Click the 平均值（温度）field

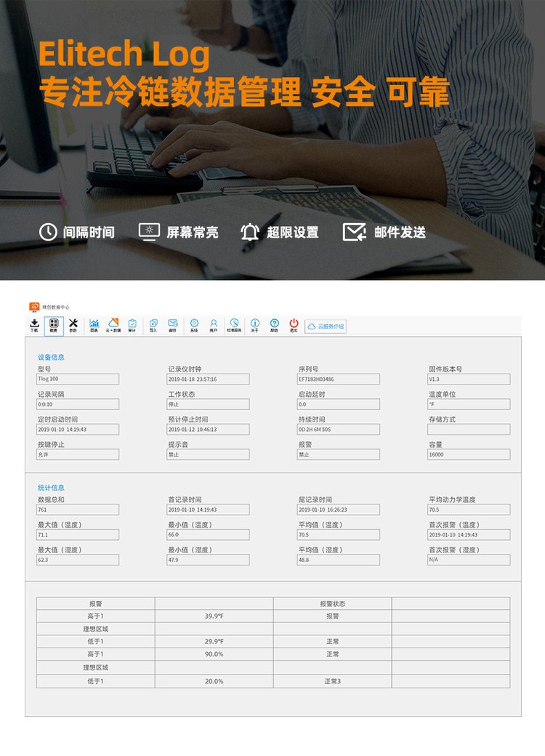(339, 535)
